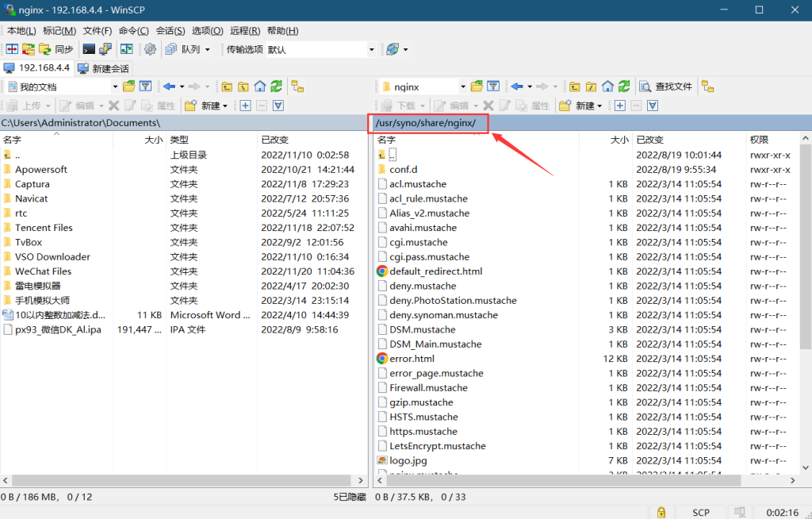
Task: Sort local files by 已改变 column
Action: (311, 140)
